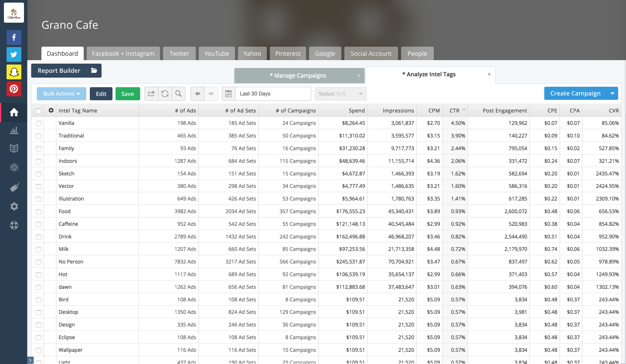Open the lifebuoy help icon in sidebar
The width and height of the screenshot is (626, 364).
click(14, 225)
